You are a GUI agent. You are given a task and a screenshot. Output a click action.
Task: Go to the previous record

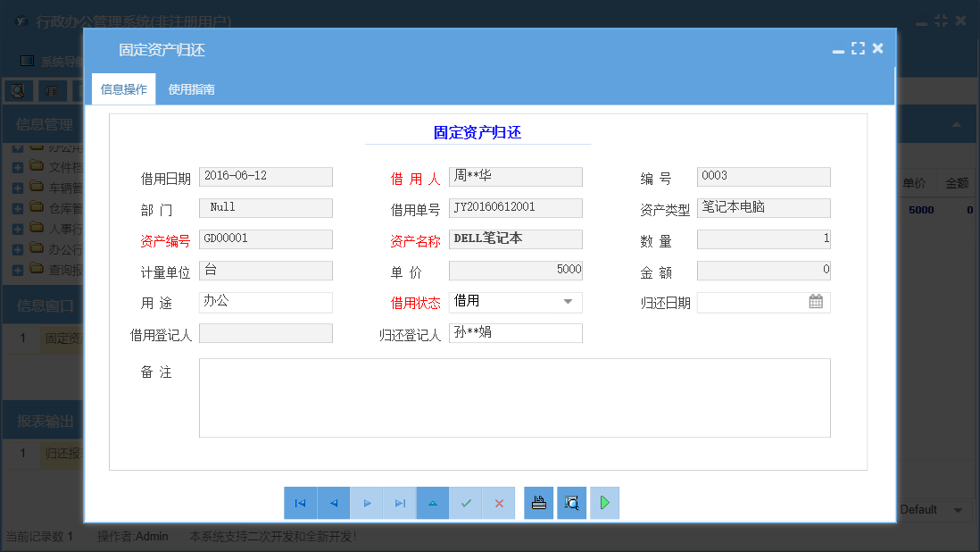tap(334, 503)
